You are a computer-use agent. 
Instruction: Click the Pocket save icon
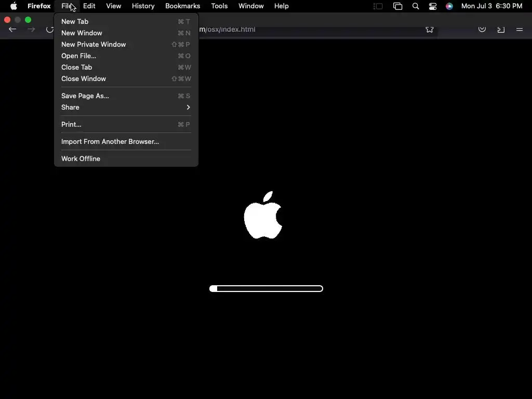tap(482, 30)
